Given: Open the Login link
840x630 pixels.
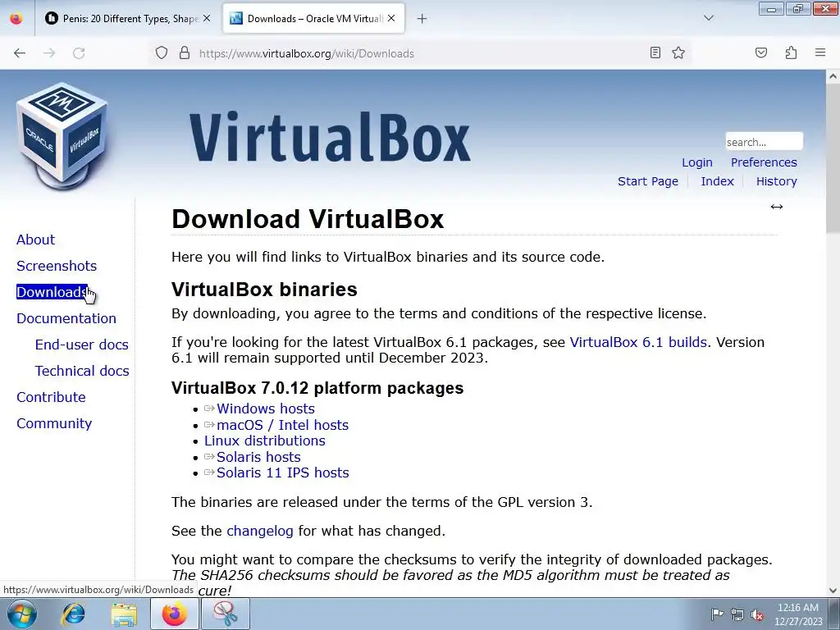Looking at the screenshot, I should (697, 162).
